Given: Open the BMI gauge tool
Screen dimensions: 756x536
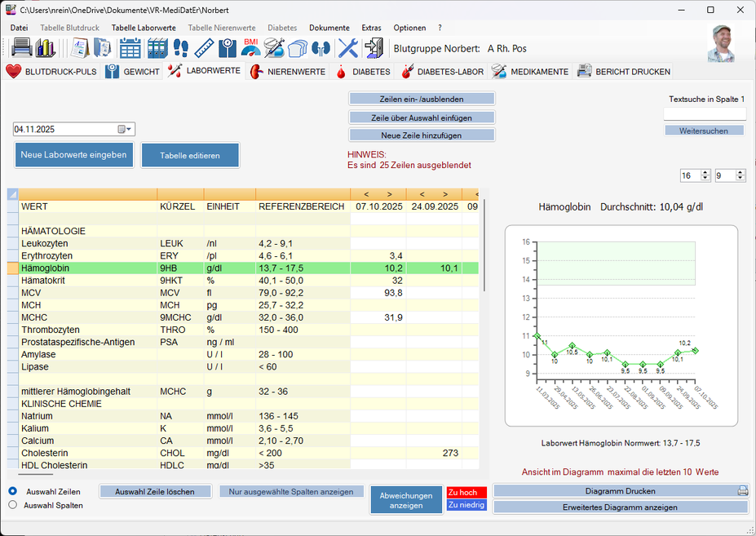Looking at the screenshot, I should point(250,47).
